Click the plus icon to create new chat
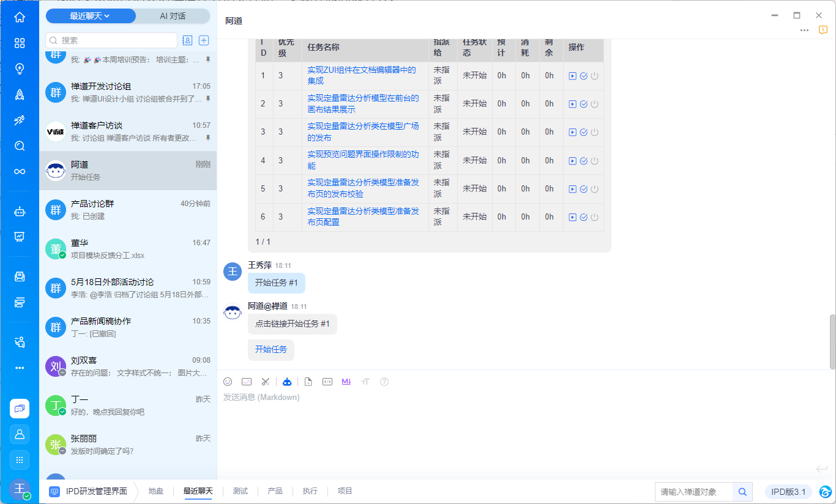The height and width of the screenshot is (504, 836). (x=204, y=40)
